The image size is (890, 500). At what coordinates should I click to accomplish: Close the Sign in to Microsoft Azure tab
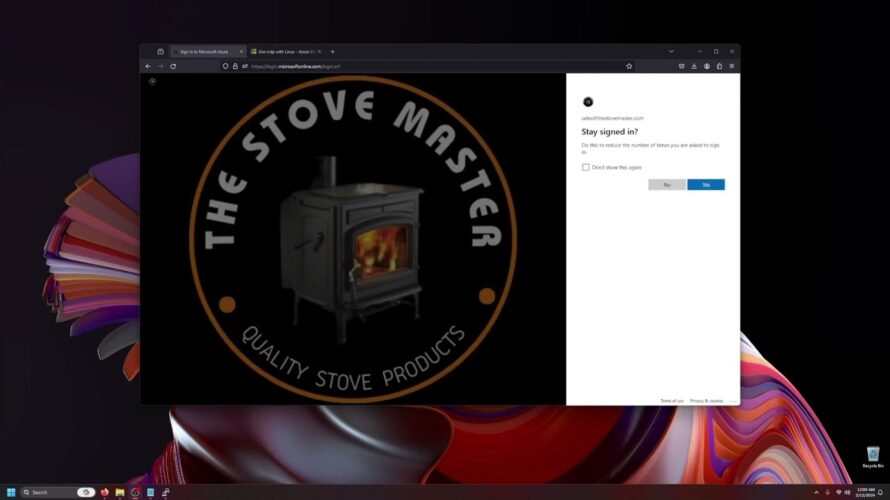coord(241,52)
